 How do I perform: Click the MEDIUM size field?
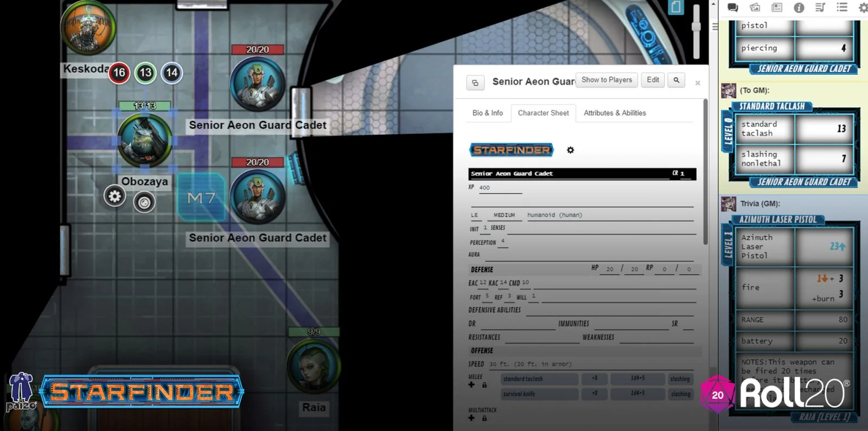504,215
